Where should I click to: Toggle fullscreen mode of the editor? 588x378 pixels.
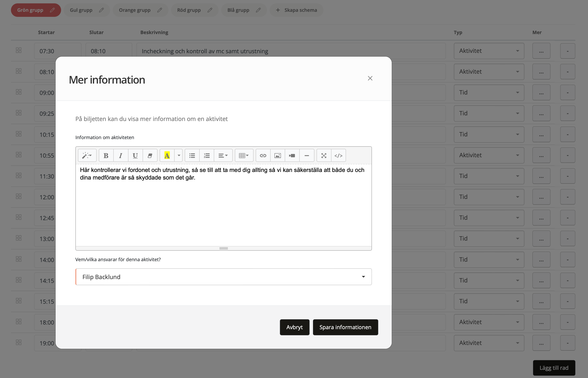[x=324, y=155]
